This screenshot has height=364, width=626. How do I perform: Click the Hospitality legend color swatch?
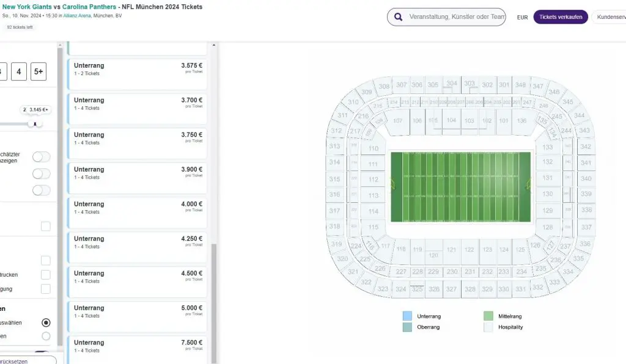tap(488, 327)
